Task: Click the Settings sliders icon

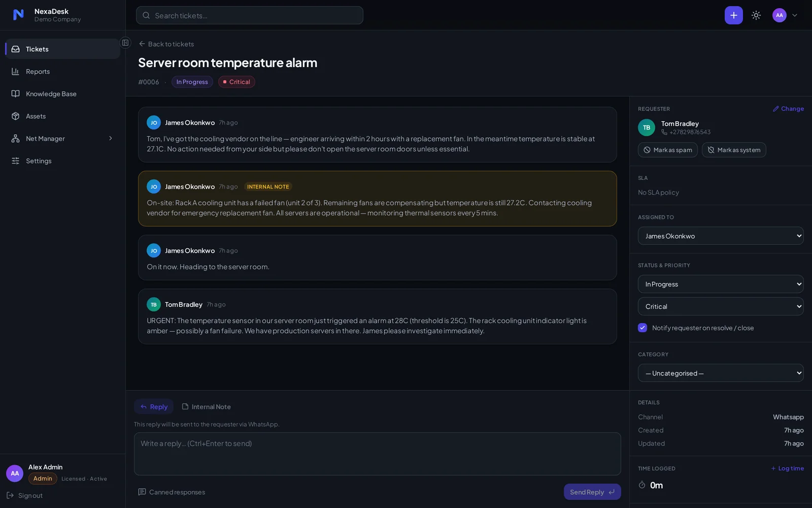Action: click(16, 161)
